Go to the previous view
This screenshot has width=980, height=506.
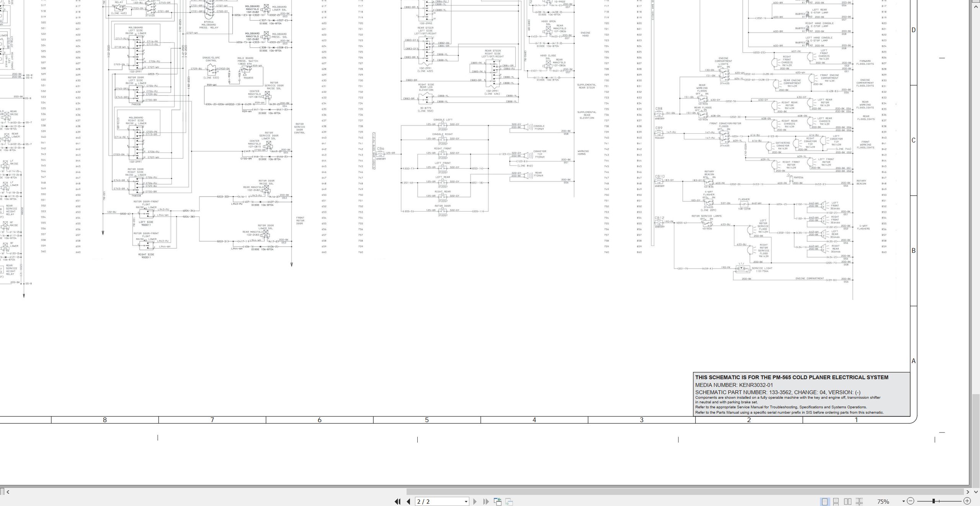pos(498,501)
